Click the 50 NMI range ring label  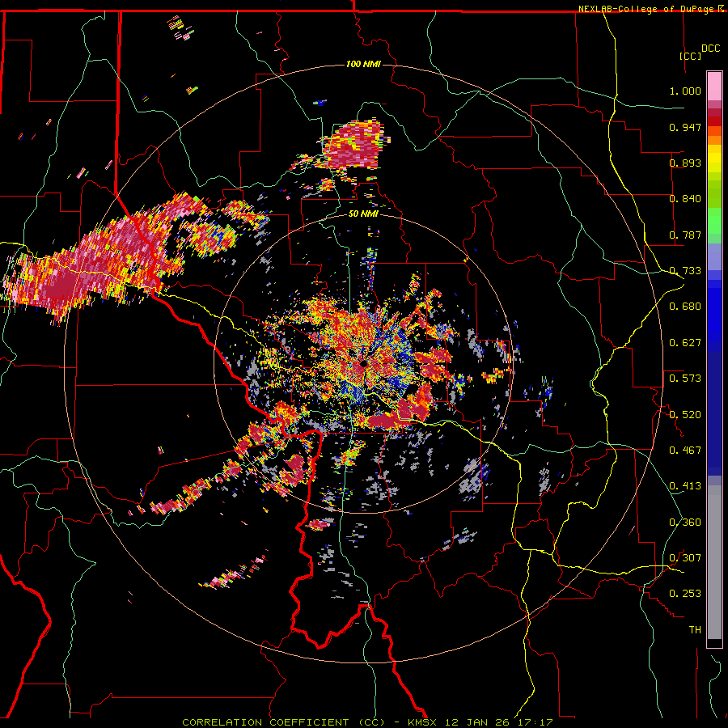point(363,214)
